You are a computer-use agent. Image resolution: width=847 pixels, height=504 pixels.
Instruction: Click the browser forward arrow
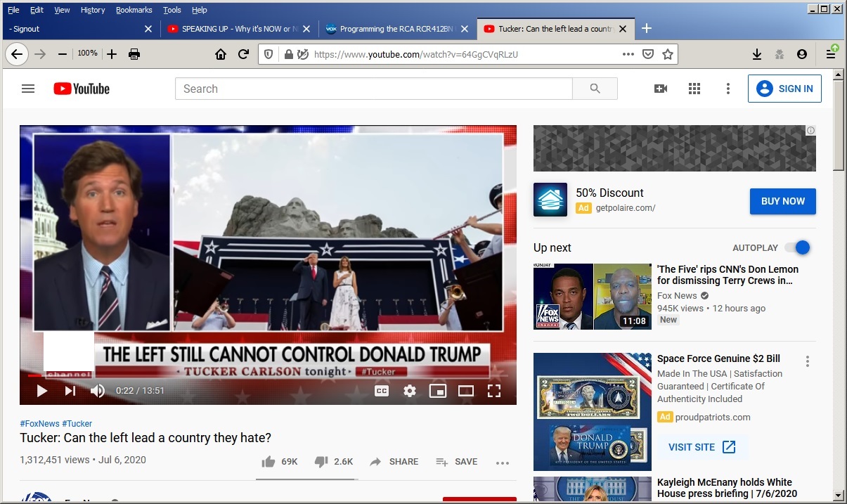tap(40, 54)
